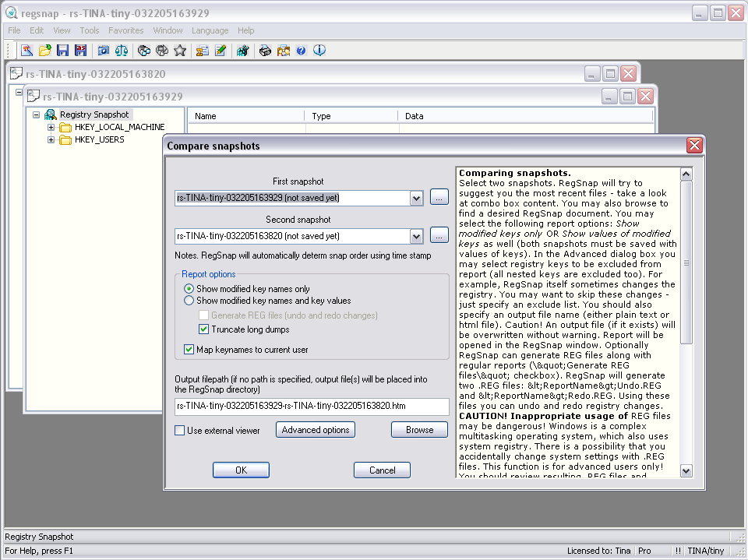
Task: Open the printer icon on the toolbar
Action: click(x=265, y=50)
